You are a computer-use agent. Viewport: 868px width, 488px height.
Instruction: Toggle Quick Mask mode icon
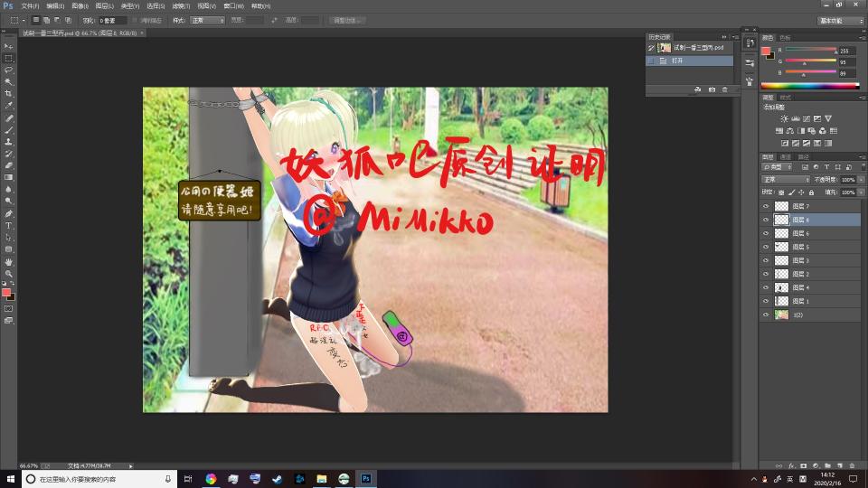pyautogui.click(x=8, y=309)
